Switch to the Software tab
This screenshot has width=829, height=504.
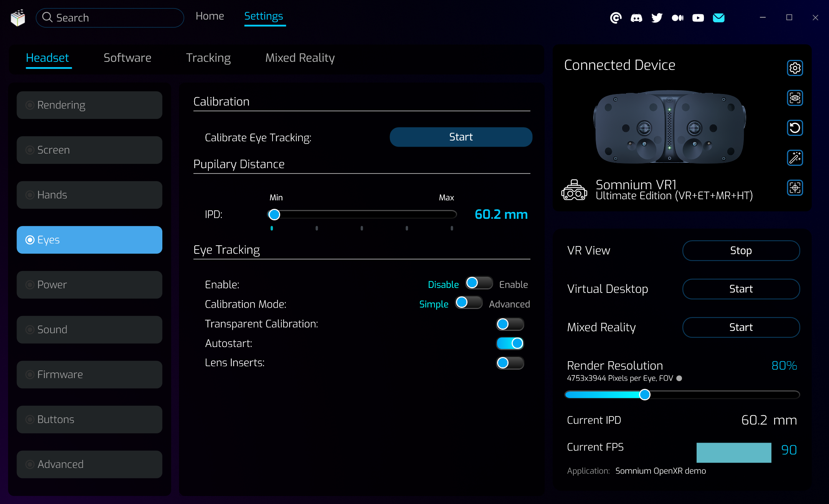pos(127,58)
